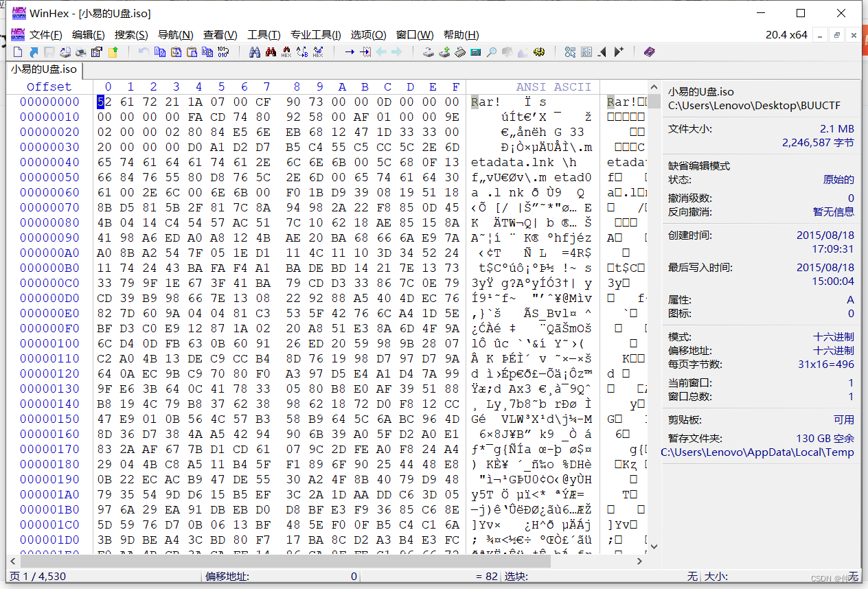
Task: Open the 窗口(W) menu
Action: 415,35
